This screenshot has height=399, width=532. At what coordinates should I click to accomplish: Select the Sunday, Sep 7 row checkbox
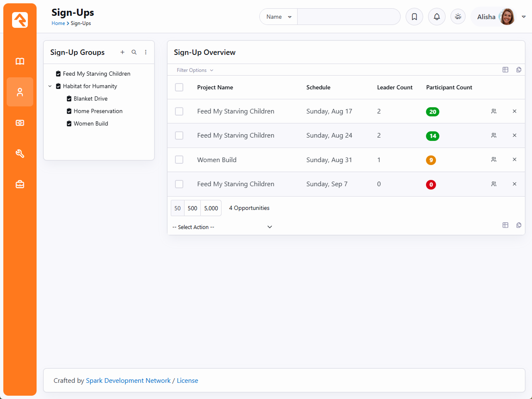pos(179,184)
